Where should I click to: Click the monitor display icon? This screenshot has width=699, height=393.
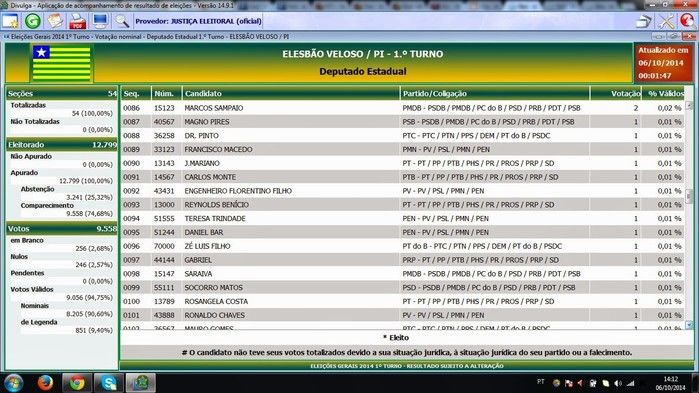pos(100,21)
